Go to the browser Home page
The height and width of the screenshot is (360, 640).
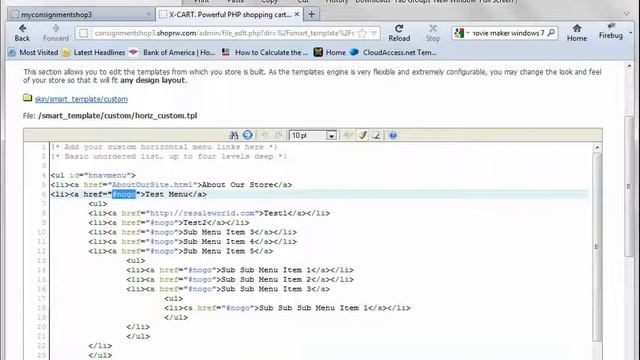(x=576, y=33)
